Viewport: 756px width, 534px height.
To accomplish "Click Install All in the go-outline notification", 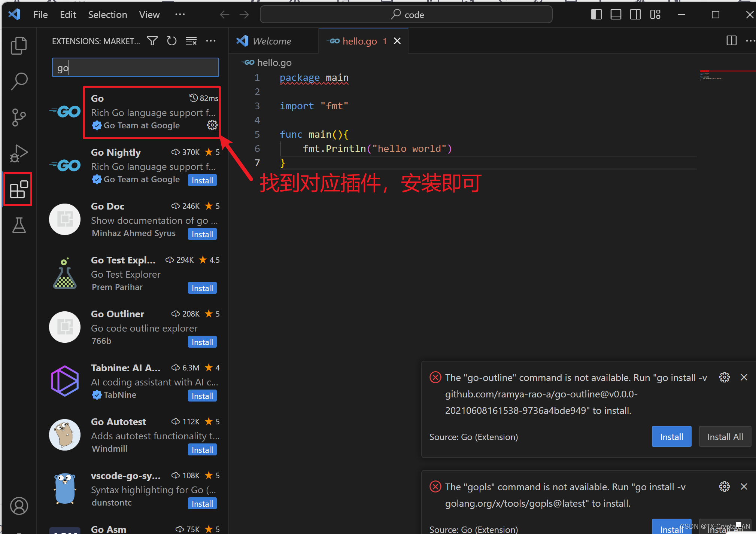I will (x=724, y=436).
